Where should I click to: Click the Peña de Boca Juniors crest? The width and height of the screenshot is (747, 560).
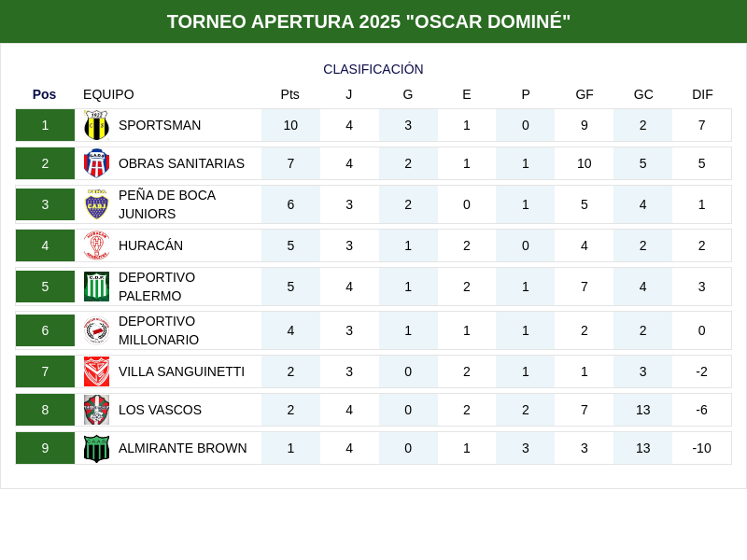point(96,204)
